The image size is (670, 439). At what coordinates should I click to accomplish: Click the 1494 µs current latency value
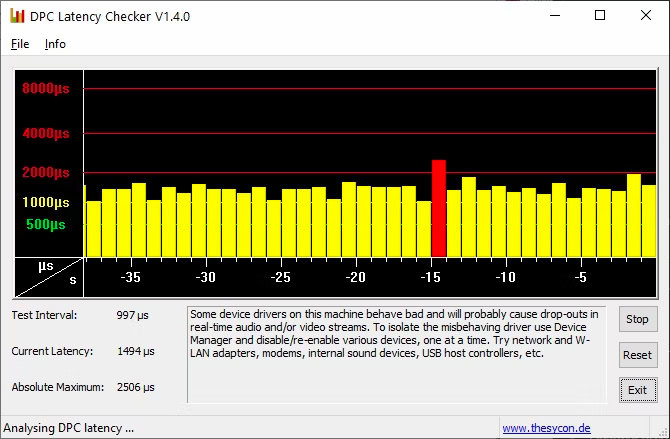click(x=136, y=351)
